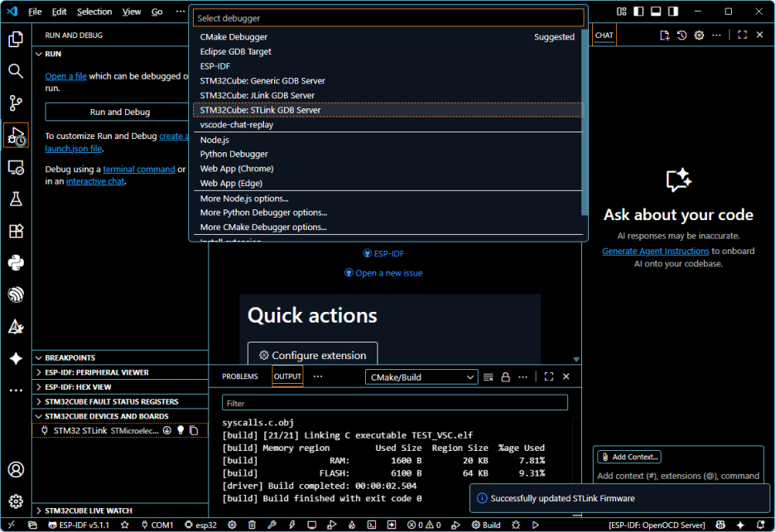
Task: Open Chat panel settings gear
Action: [x=699, y=35]
